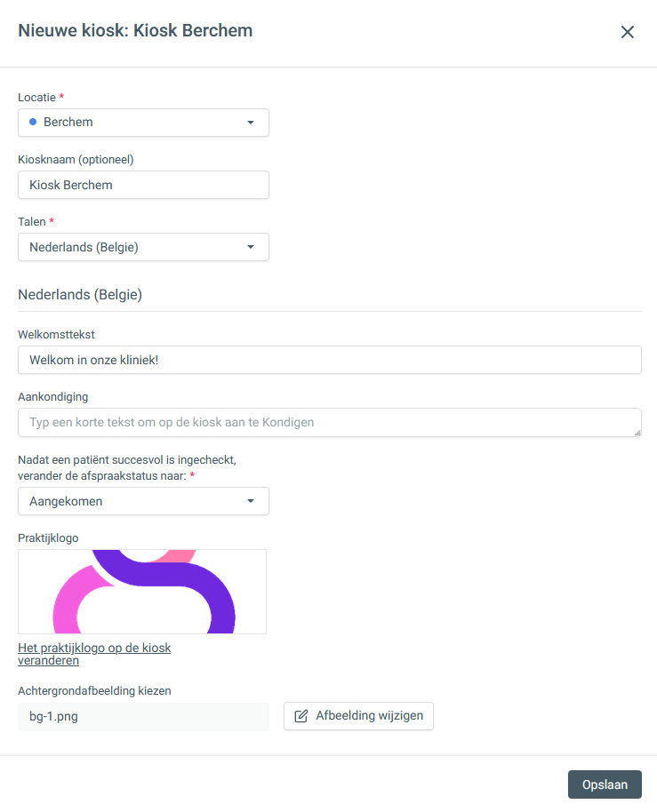Click the edit pencil icon on Afbeelding wijzigen
Image resolution: width=657 pixels, height=812 pixels.
[301, 716]
